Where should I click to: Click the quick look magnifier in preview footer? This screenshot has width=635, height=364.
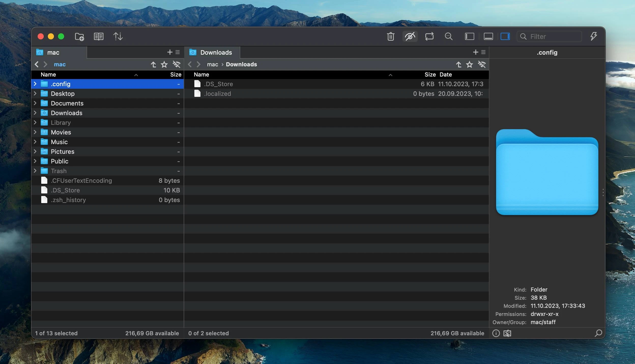[x=598, y=333]
